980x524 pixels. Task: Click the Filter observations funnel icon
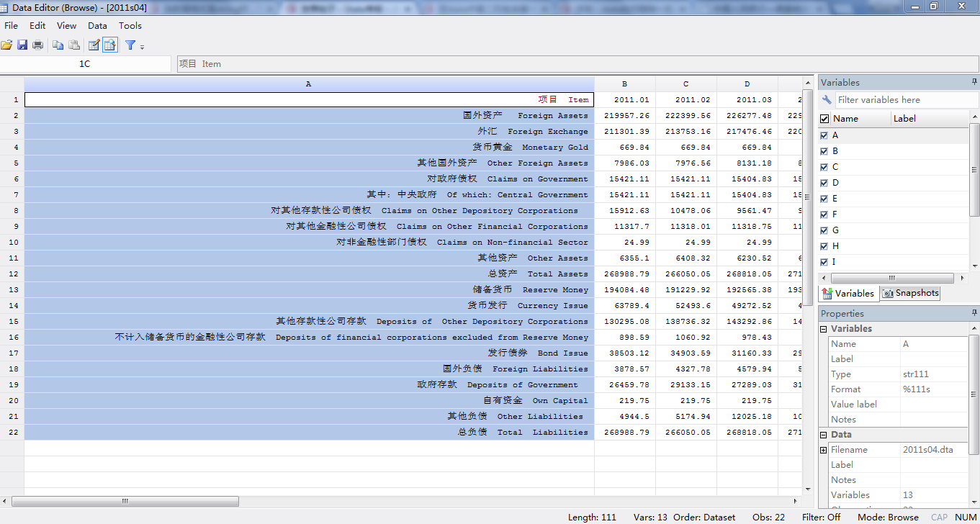[x=130, y=45]
